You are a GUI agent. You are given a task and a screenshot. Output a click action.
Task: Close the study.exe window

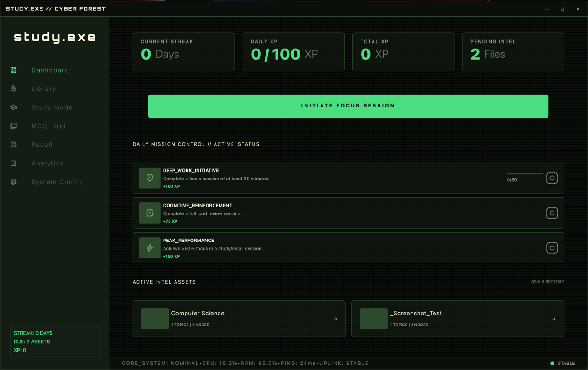(x=578, y=9)
